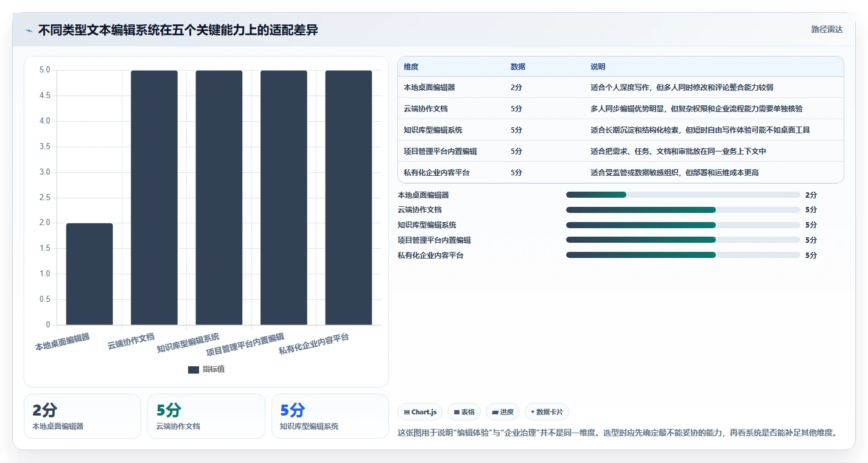
Task: Select the 项目管理平台内置编辑 table row cell
Action: [x=440, y=151]
